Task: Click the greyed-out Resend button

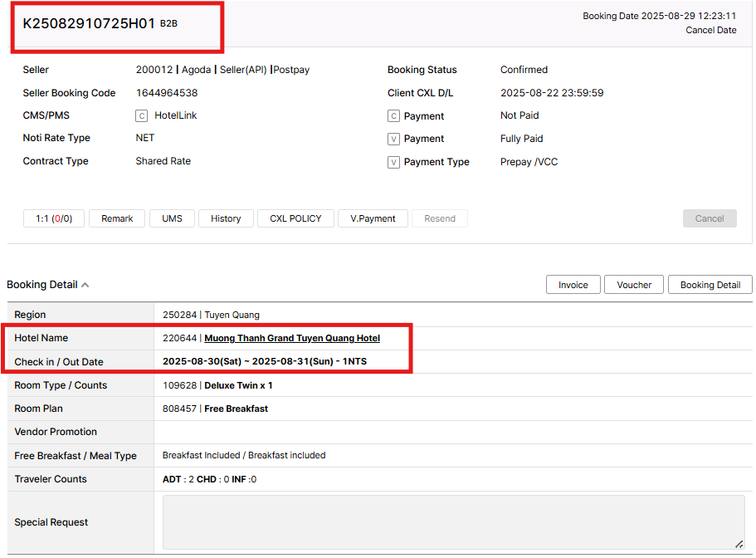Action: (x=440, y=218)
